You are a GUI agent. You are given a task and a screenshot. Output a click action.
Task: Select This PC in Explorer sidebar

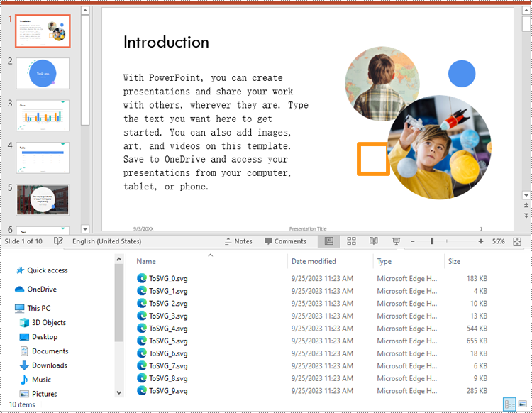click(x=33, y=308)
